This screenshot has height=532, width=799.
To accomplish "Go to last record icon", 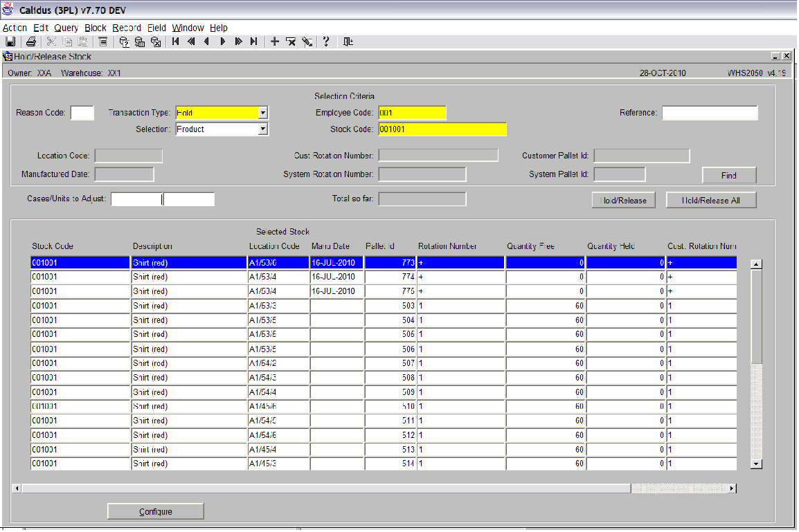I will click(x=254, y=42).
